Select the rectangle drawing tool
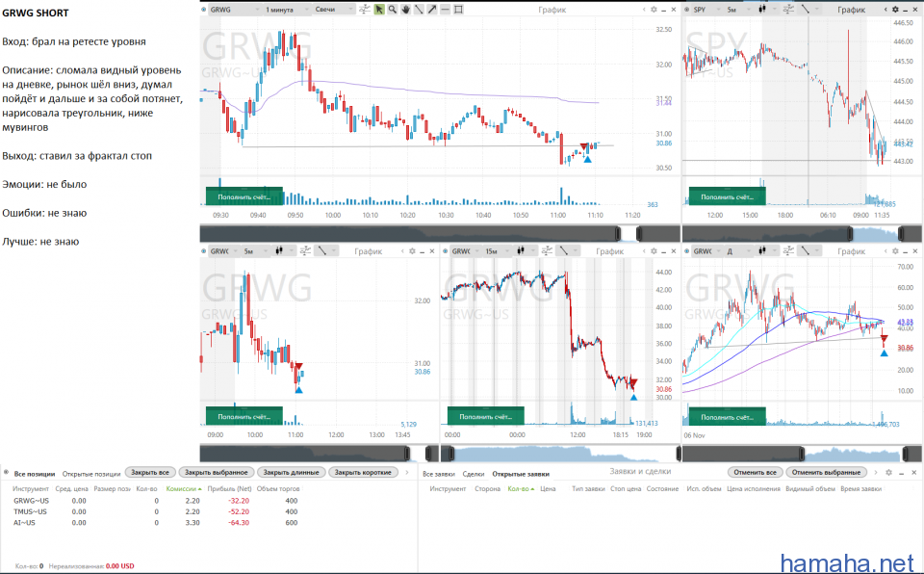Viewport: 924px width, 574px height. pos(458,10)
